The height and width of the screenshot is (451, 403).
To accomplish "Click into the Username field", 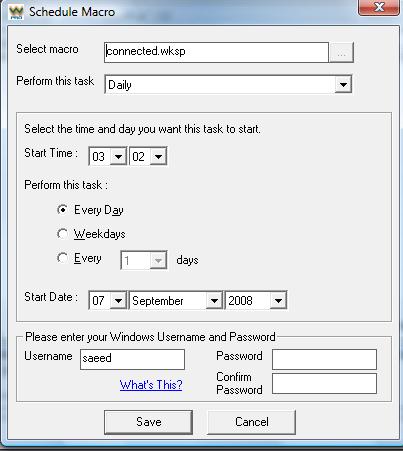I will point(132,359).
